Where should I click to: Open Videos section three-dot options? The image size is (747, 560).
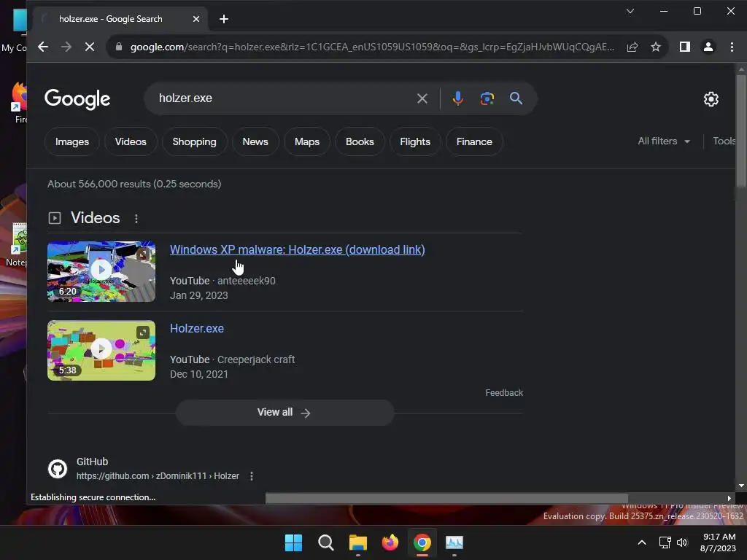pyautogui.click(x=136, y=219)
